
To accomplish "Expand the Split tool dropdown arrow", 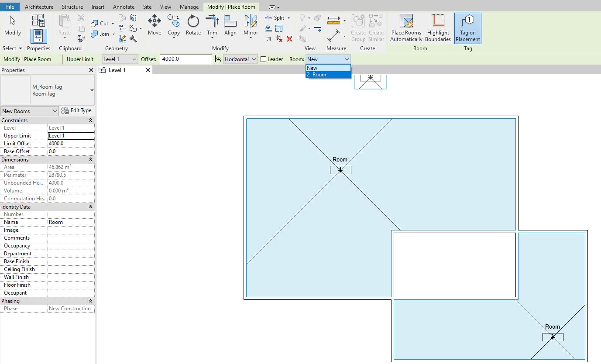I will pos(288,18).
